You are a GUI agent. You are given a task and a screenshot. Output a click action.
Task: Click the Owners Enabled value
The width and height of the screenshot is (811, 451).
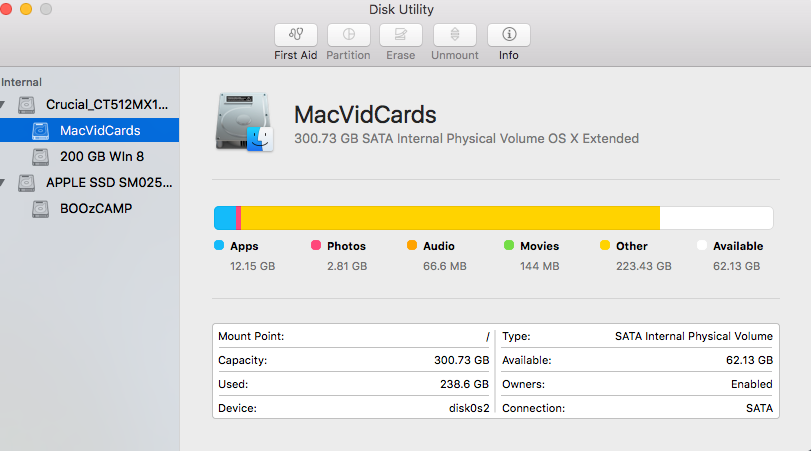coord(752,384)
